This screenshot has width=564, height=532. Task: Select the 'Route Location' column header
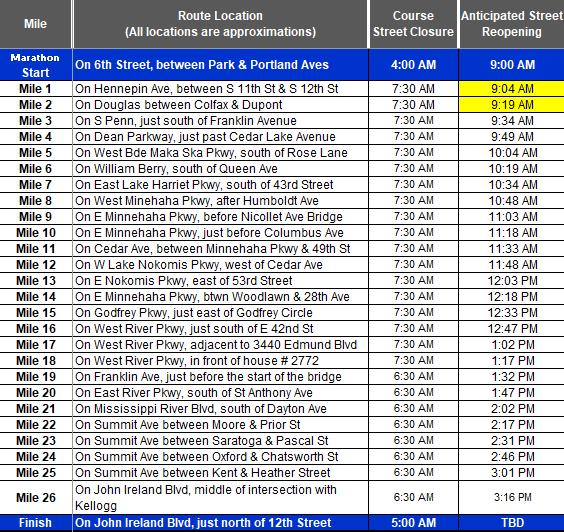point(220,24)
